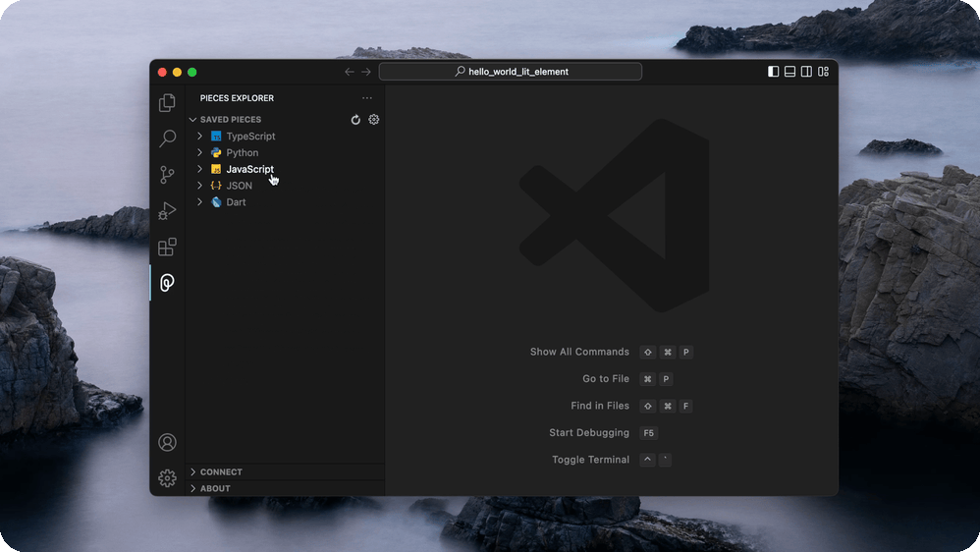
Task: Open the Search view in activity bar
Action: point(167,138)
